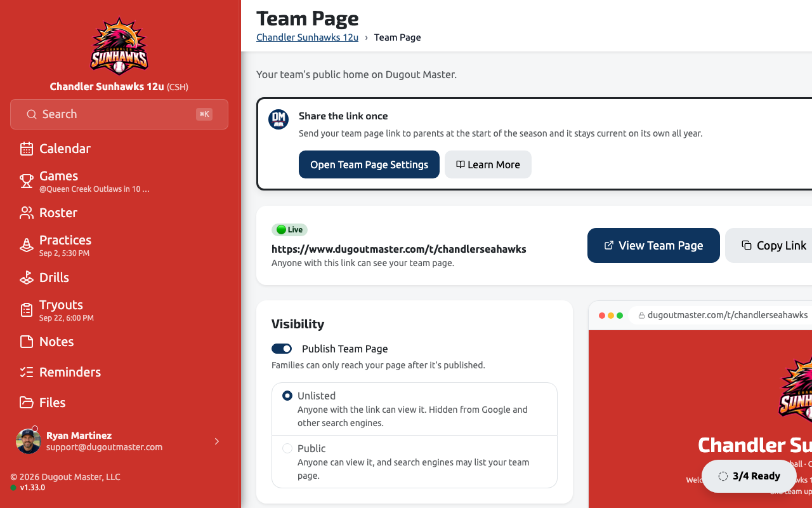812x508 pixels.
Task: Open Tryouts in the sidebar
Action: [x=119, y=310]
